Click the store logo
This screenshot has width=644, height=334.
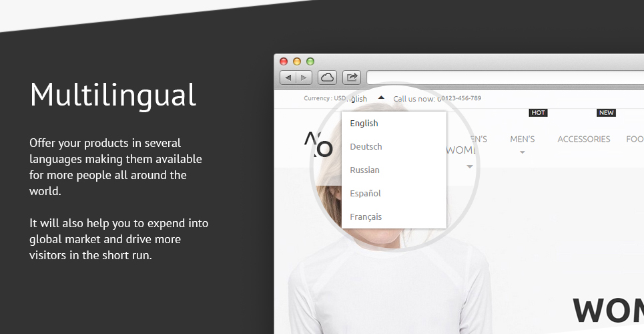click(x=318, y=144)
